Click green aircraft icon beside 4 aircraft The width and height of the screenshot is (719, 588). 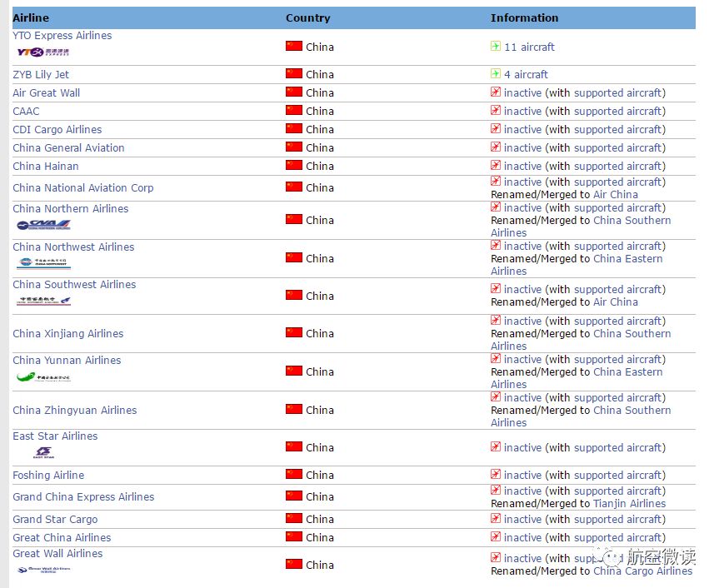click(x=495, y=74)
